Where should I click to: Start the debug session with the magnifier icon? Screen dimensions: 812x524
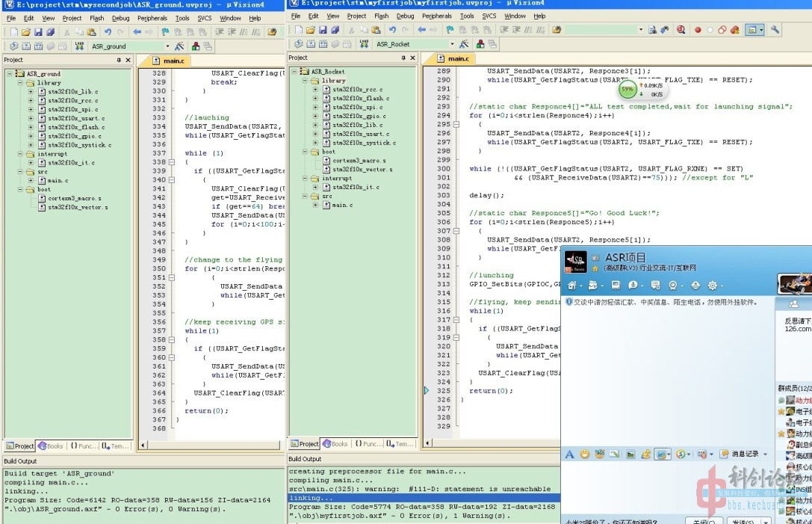(681, 30)
